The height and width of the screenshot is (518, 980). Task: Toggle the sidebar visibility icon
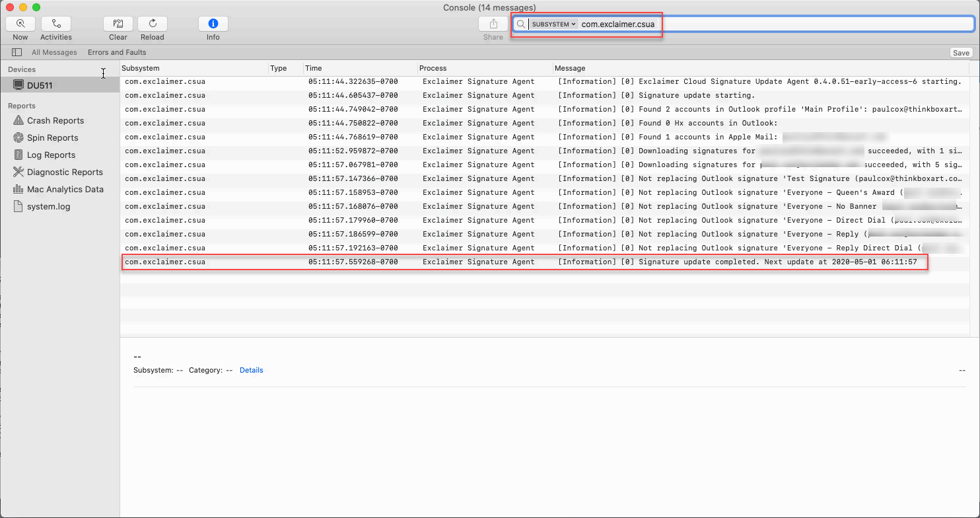point(17,52)
